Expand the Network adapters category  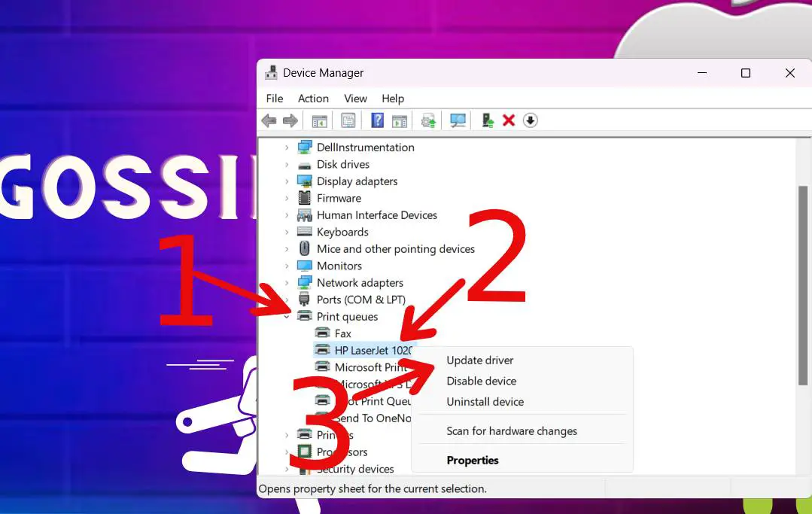pyautogui.click(x=287, y=282)
